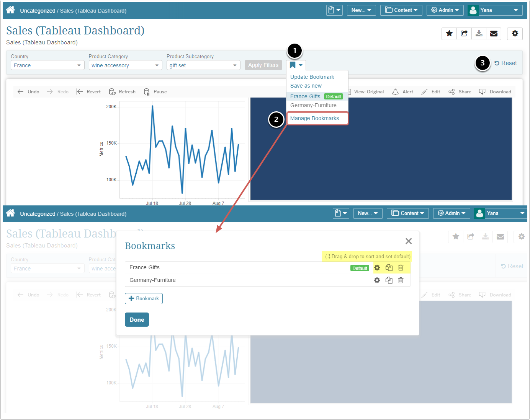530x420 pixels.
Task: Delete the France-Gifts bookmark via trash icon
Action: click(x=401, y=268)
